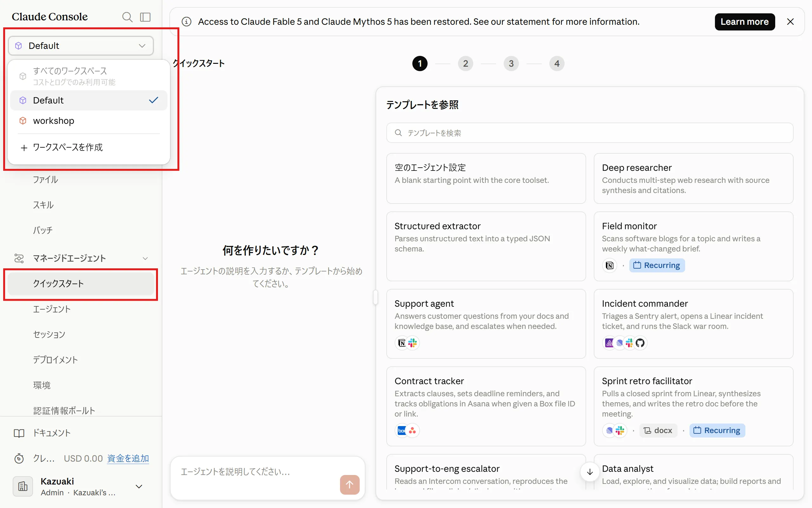Choose ワークスペースを作成 to create a workspace
The height and width of the screenshot is (508, 812).
(x=88, y=148)
